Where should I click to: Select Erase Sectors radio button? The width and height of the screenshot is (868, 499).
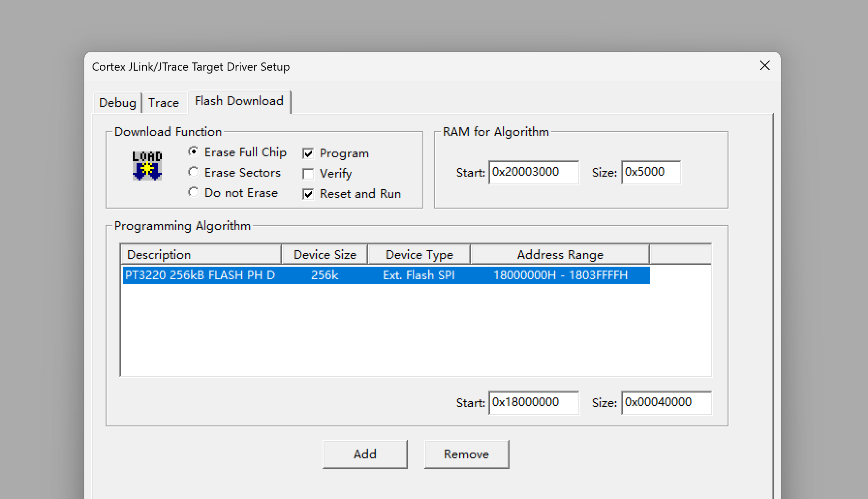193,172
